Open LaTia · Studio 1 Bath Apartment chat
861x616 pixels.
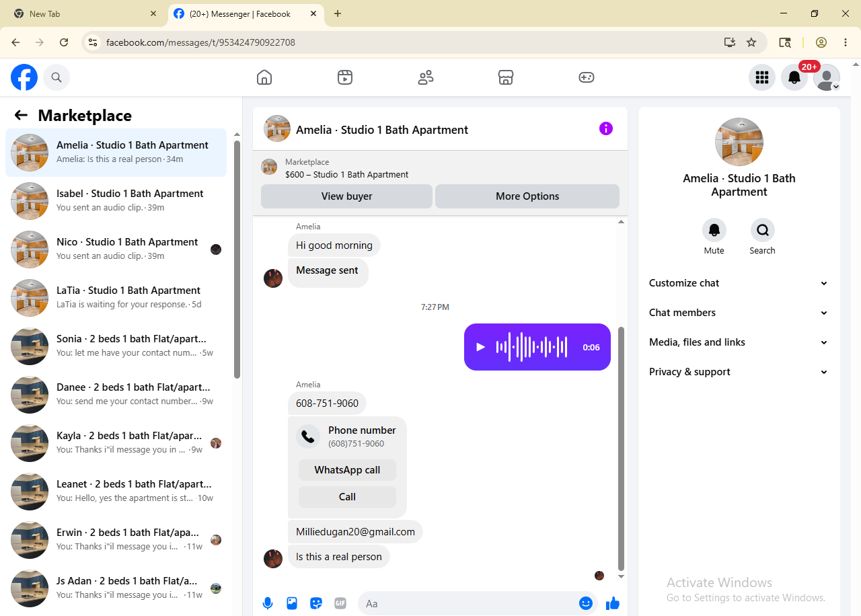[x=116, y=298]
